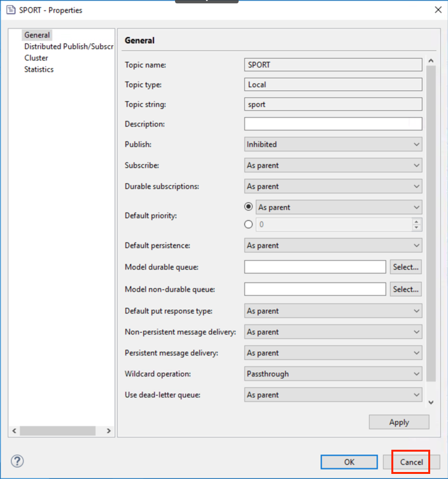This screenshot has width=448, height=479.
Task: Open the Wildcard operation dropdown showing Passthrough
Action: click(333, 373)
